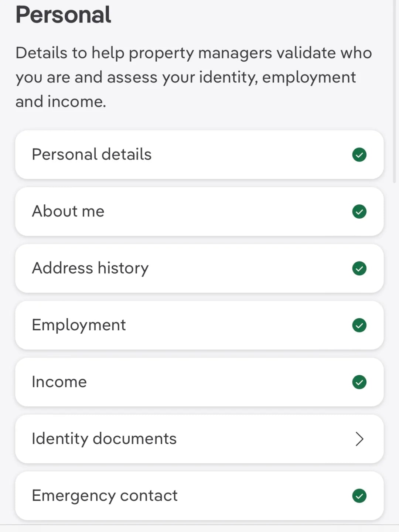
Task: Tap the Employment text label
Action: tap(79, 325)
